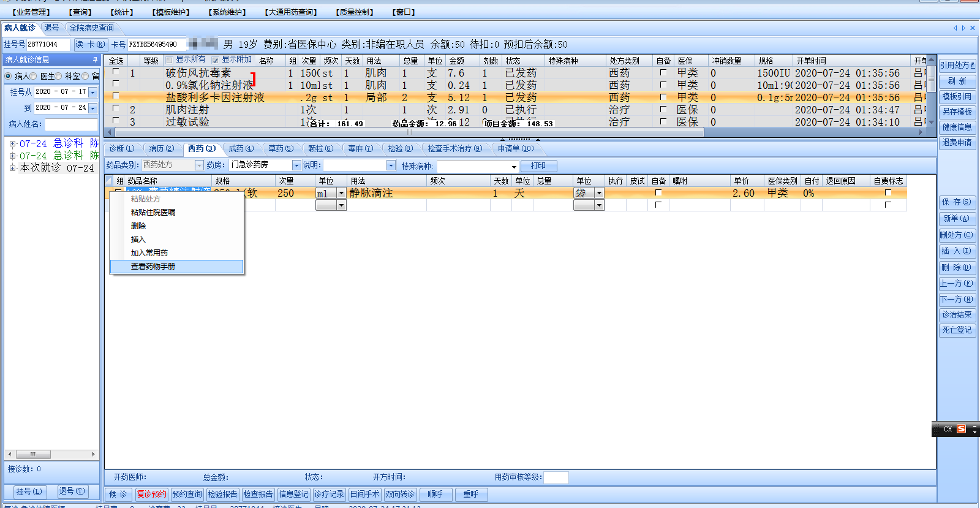Pin the 病人就诊信息 panel
980x508 pixels.
(x=95, y=59)
